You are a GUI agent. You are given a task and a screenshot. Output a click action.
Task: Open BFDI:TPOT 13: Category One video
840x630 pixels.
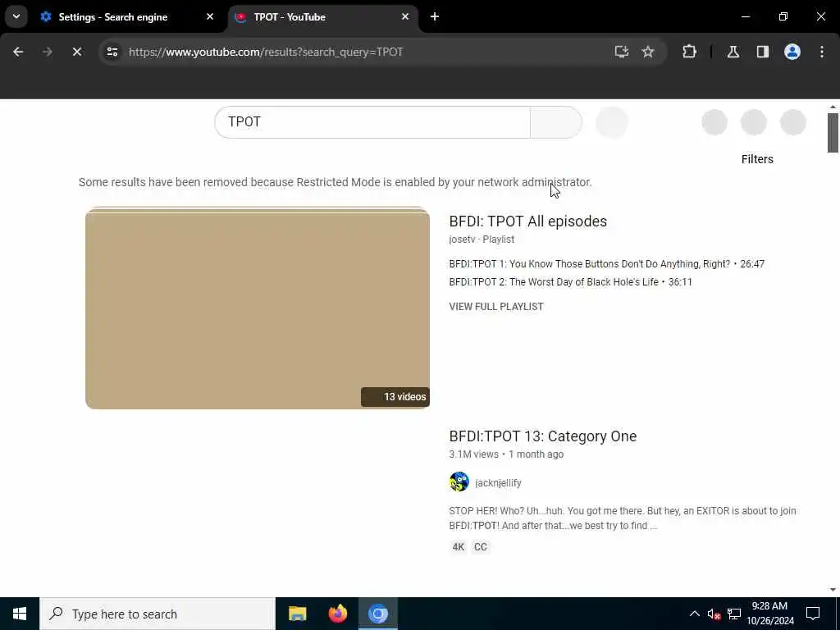[543, 436]
